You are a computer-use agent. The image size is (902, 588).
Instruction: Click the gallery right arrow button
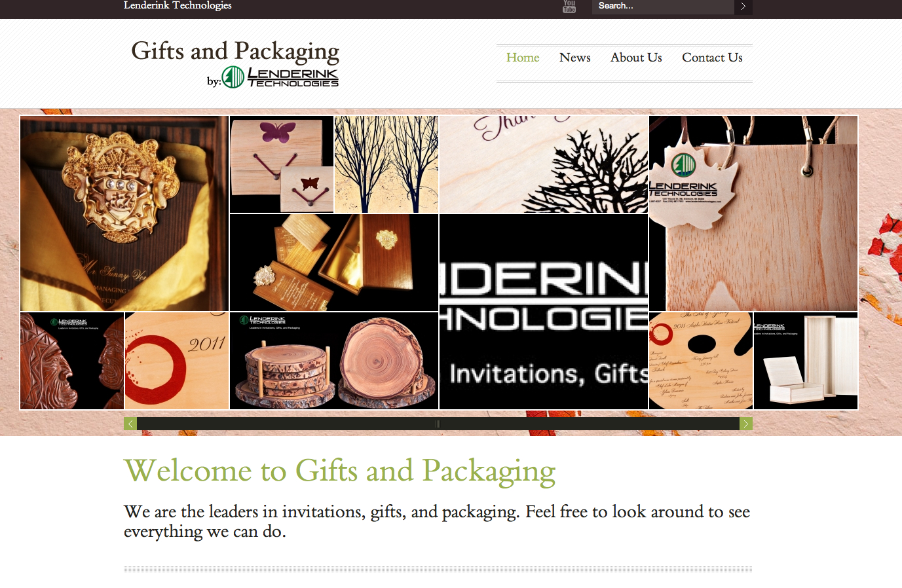coord(746,424)
